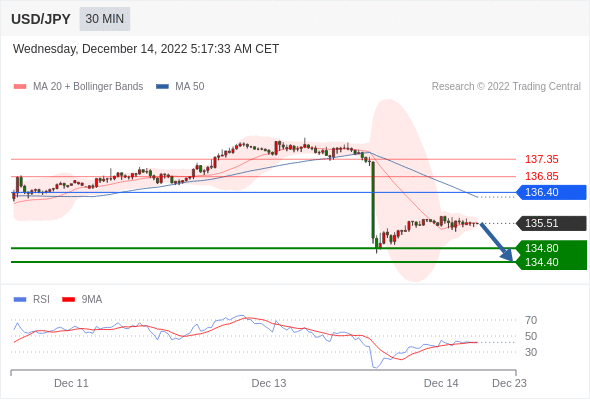Screen dimensions: 590x400
Task: Toggle the 9MA legend entry
Action: click(82, 300)
